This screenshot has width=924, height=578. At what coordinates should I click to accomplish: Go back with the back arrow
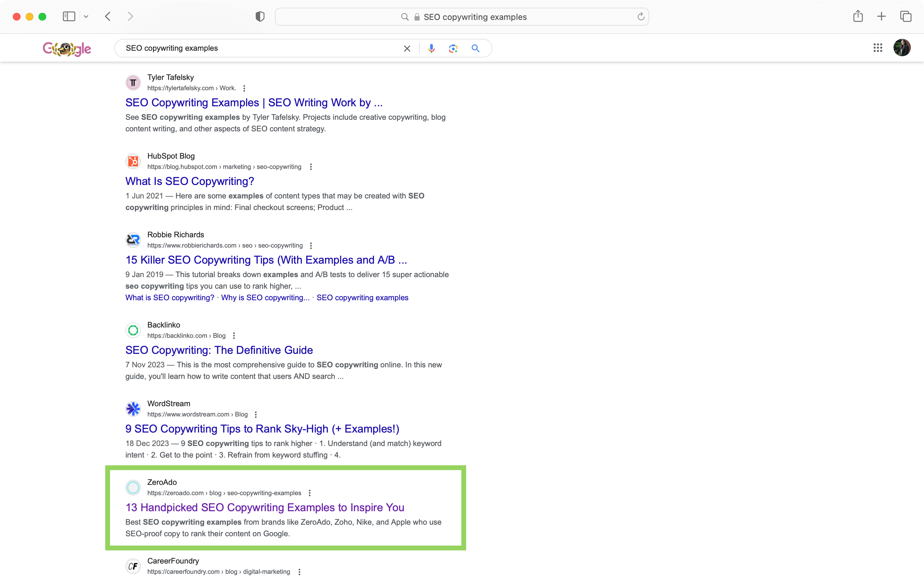point(108,16)
